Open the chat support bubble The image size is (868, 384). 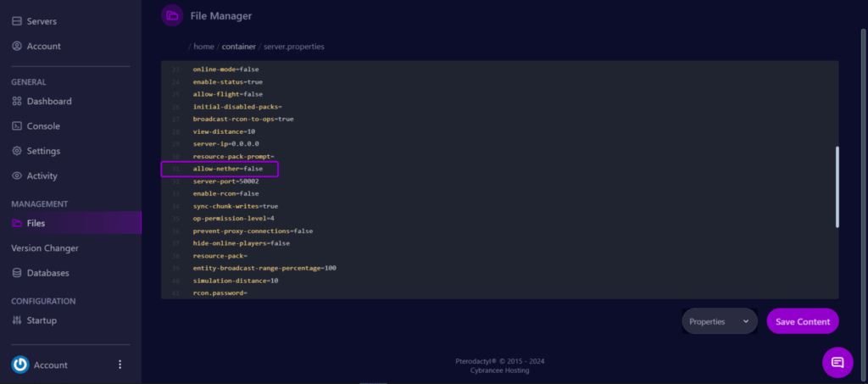coord(837,363)
